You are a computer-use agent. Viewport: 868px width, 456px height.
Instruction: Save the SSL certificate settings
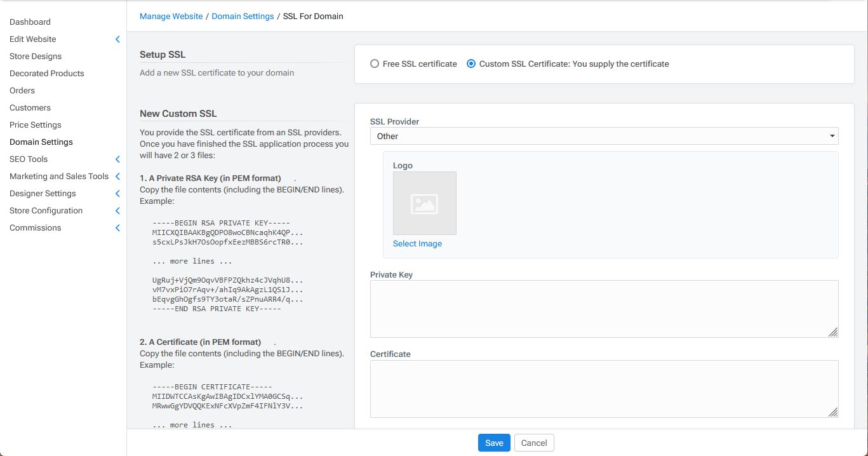(x=494, y=443)
